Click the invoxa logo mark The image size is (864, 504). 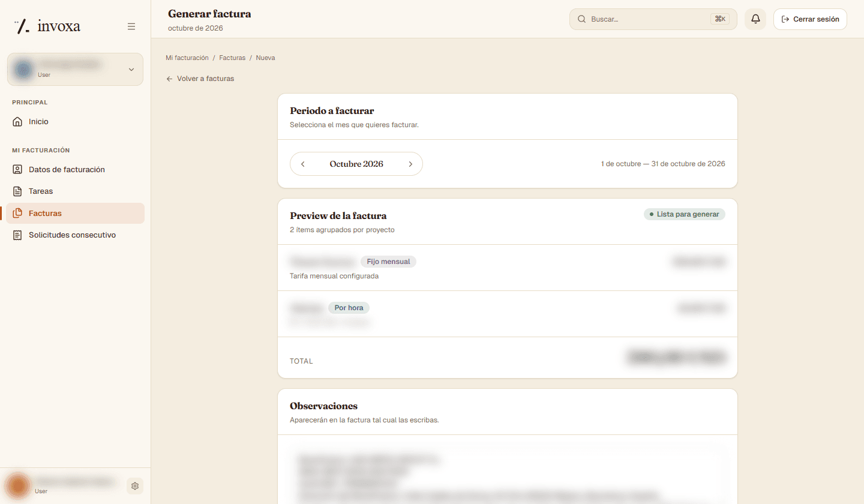coord(22,26)
